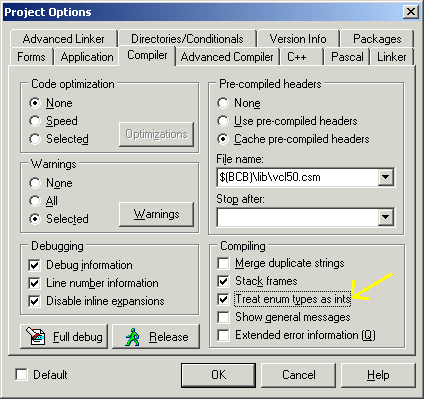
Task: Click the OK button
Action: coord(219,375)
